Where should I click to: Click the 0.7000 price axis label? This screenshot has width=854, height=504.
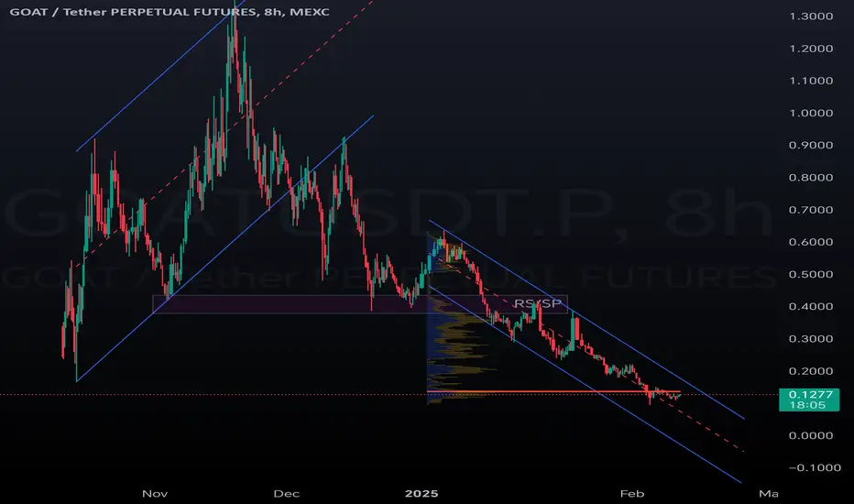(x=811, y=209)
